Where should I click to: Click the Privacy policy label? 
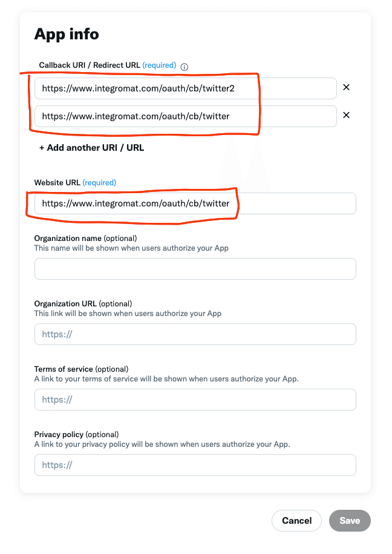(59, 434)
